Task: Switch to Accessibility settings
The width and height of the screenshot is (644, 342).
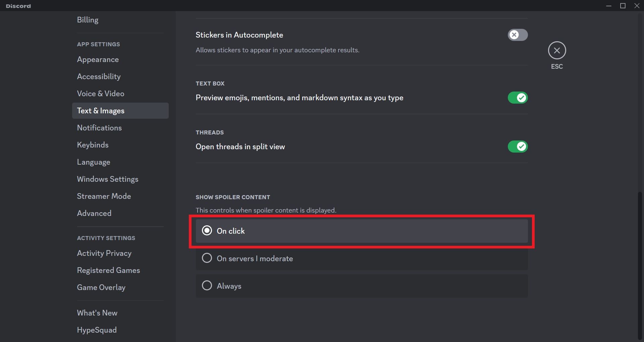Action: pyautogui.click(x=99, y=76)
